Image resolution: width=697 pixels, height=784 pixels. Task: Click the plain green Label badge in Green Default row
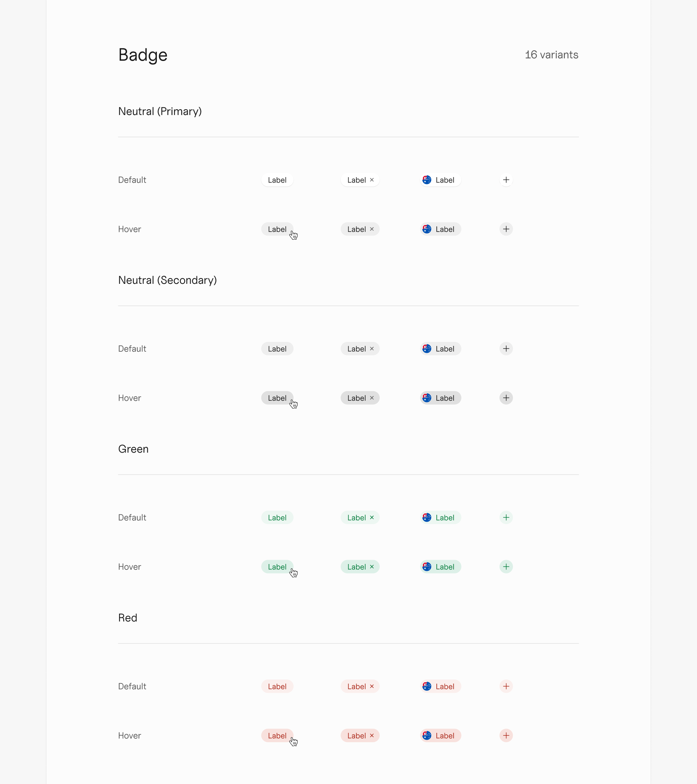click(x=277, y=518)
